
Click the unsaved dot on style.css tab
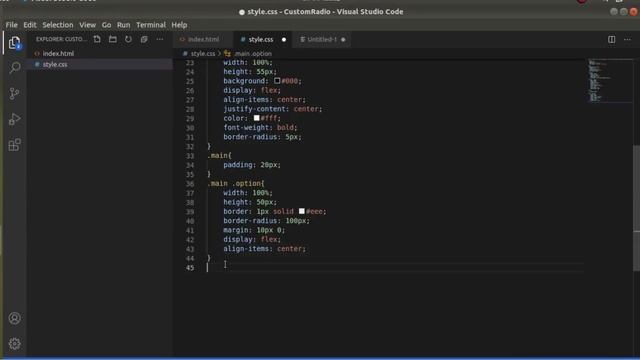click(x=284, y=40)
